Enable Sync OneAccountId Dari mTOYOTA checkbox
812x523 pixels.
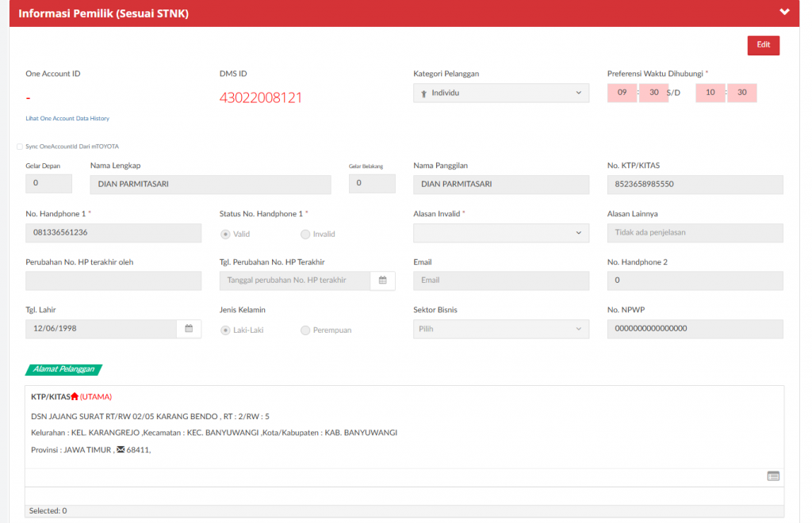pos(20,147)
